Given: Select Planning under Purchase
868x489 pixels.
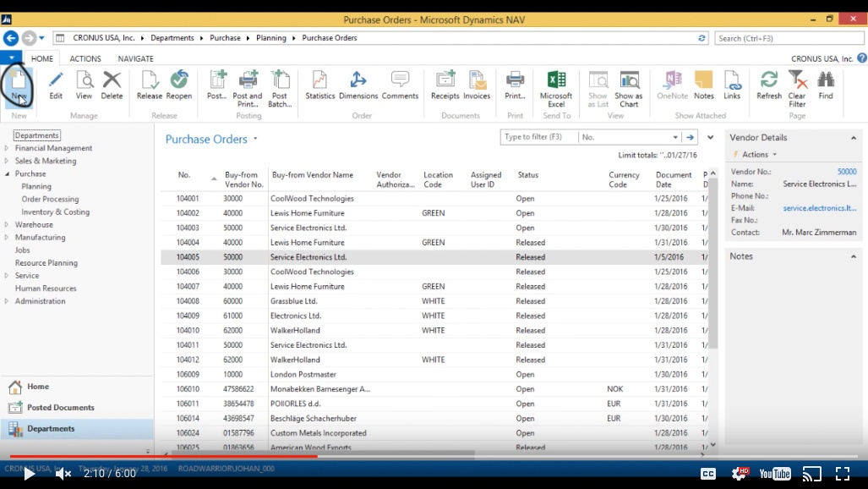Looking at the screenshot, I should [36, 186].
